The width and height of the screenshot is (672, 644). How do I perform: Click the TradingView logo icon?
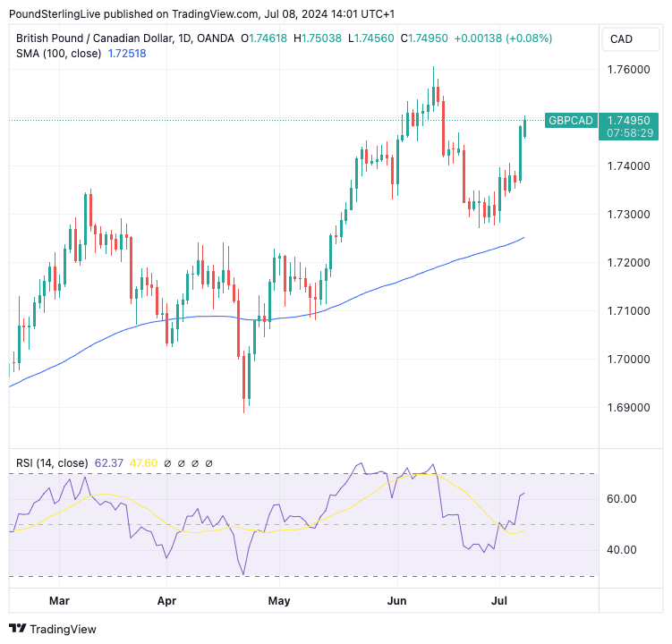point(19,629)
